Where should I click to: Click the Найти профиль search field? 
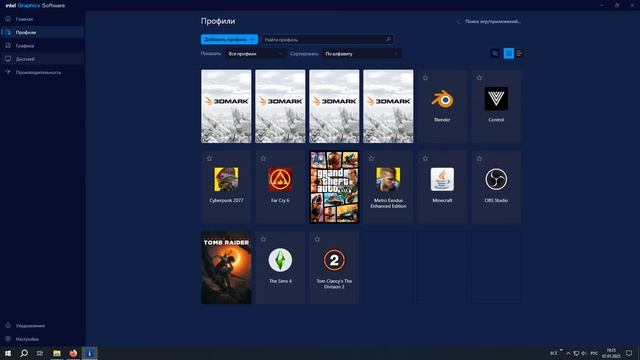(327, 39)
